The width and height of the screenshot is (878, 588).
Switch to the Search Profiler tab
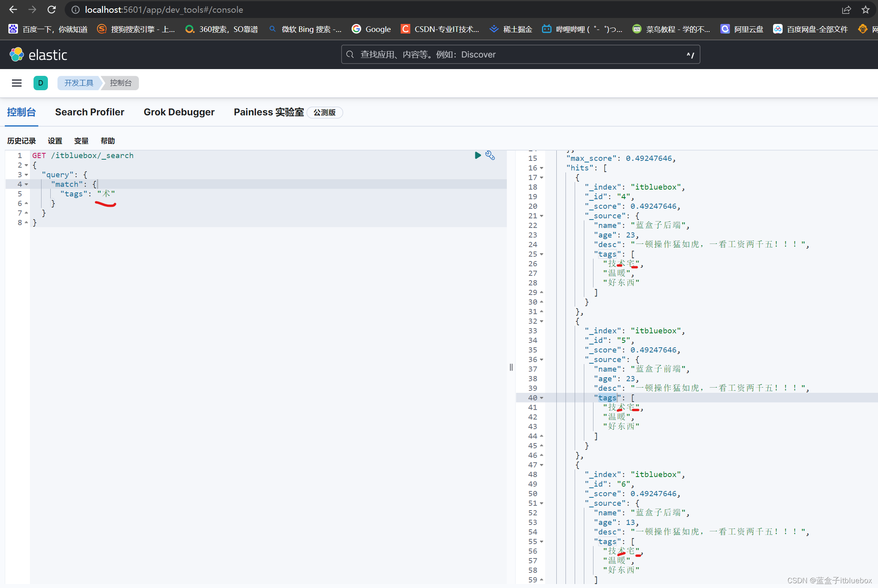click(x=89, y=112)
